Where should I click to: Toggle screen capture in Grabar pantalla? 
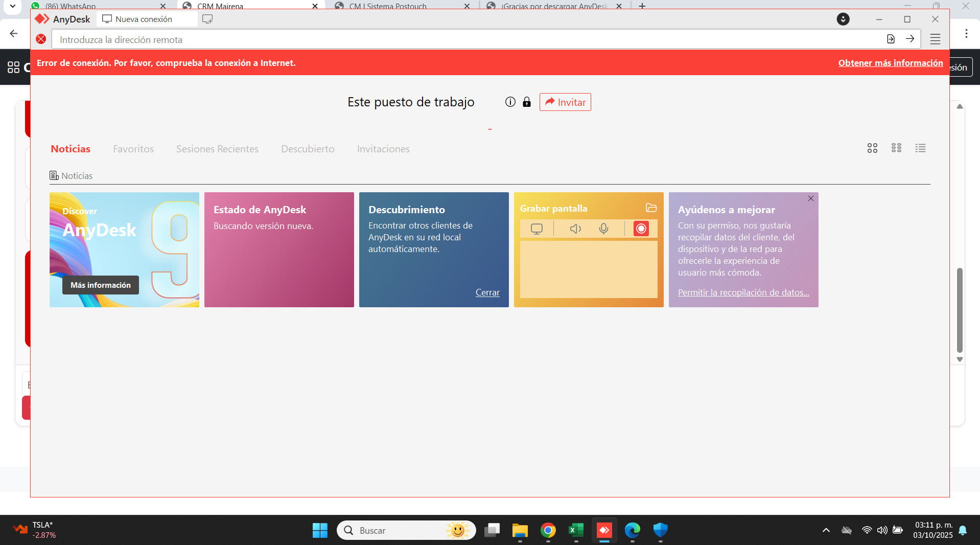tap(536, 229)
